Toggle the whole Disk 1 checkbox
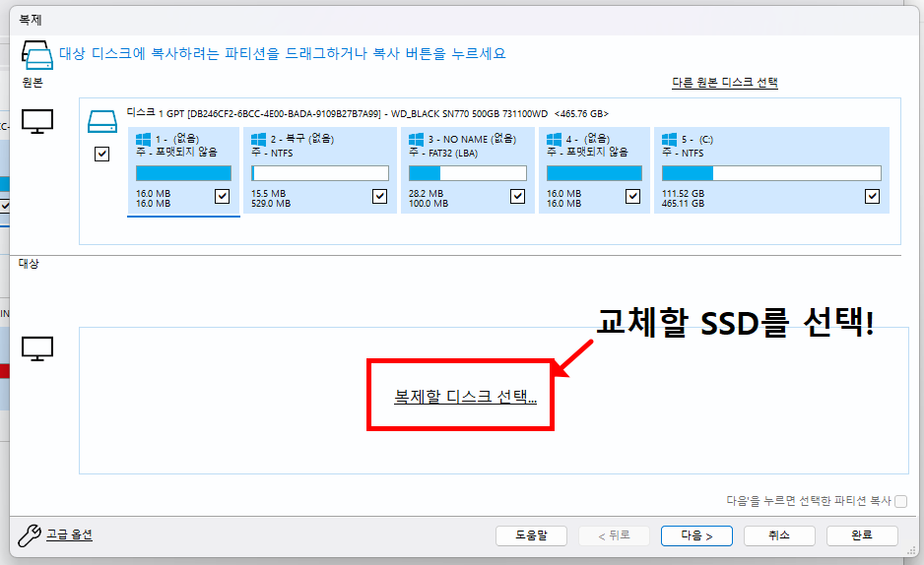 (101, 155)
